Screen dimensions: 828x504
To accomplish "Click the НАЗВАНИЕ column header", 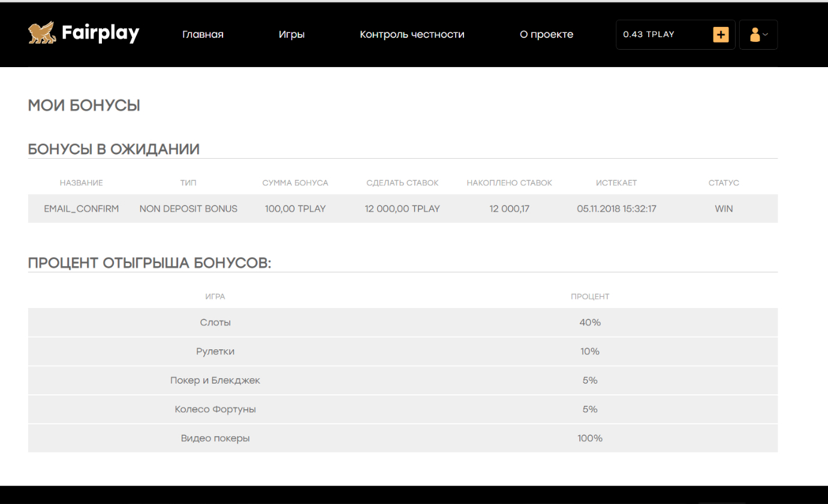I will (x=82, y=183).
